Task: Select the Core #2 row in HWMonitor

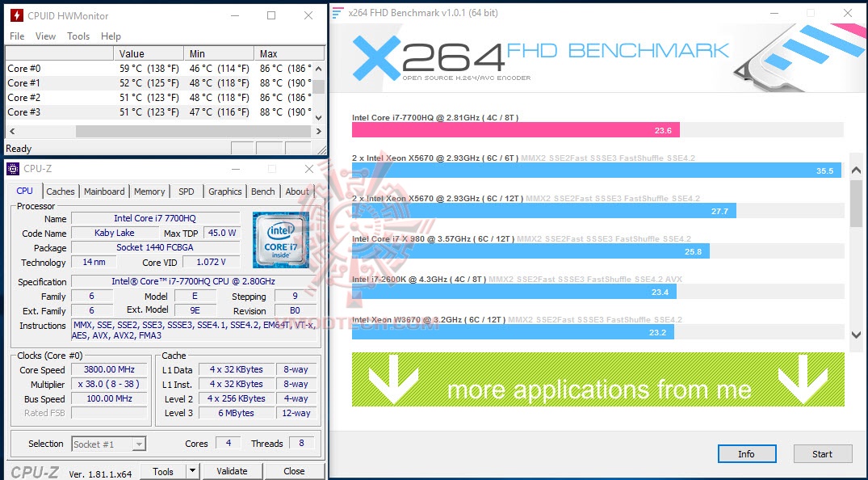Action: pyautogui.click(x=159, y=98)
